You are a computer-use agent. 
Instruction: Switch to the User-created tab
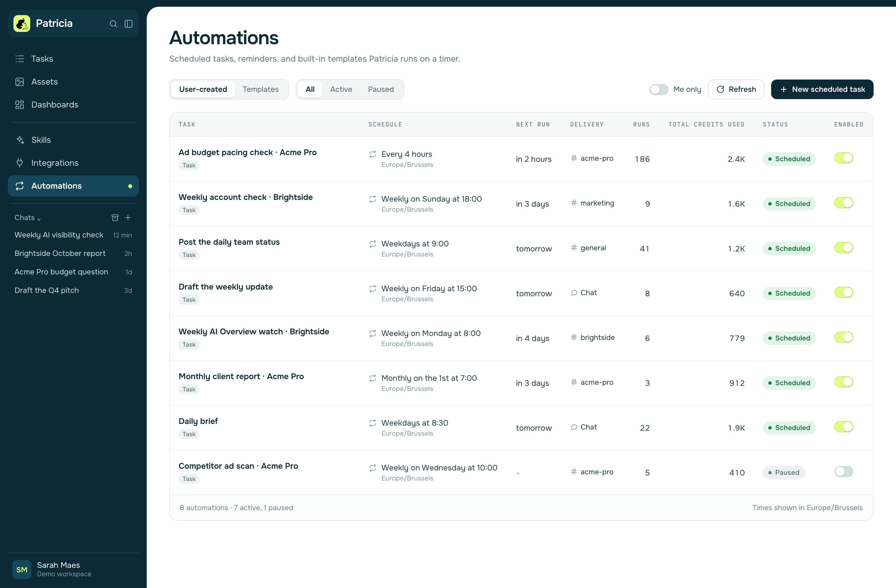pyautogui.click(x=203, y=89)
